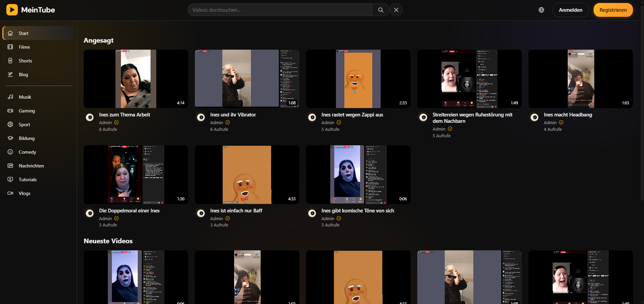Click the Tutorials icon in sidebar
644x304 pixels.
[10, 180]
